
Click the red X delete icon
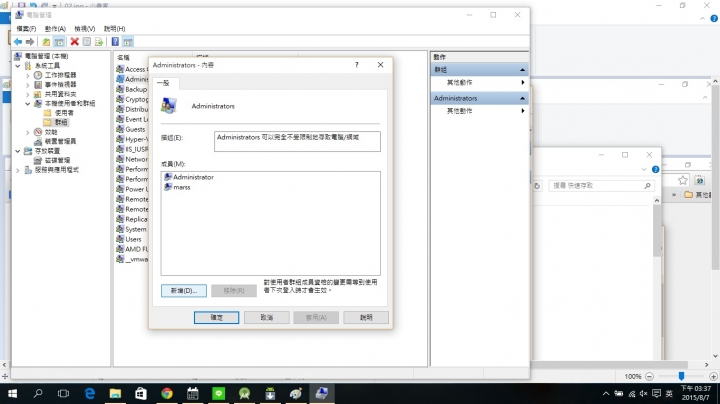(x=74, y=42)
